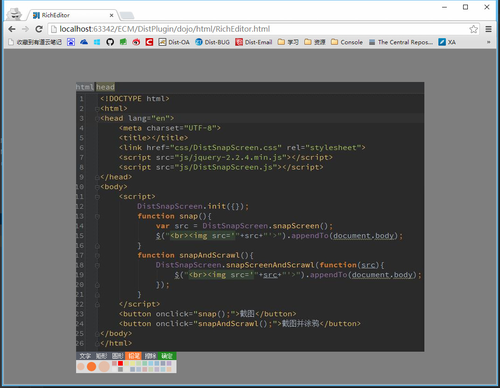
Task: Click the button onclick="snapAndScrawl();" line
Action: (x=240, y=324)
